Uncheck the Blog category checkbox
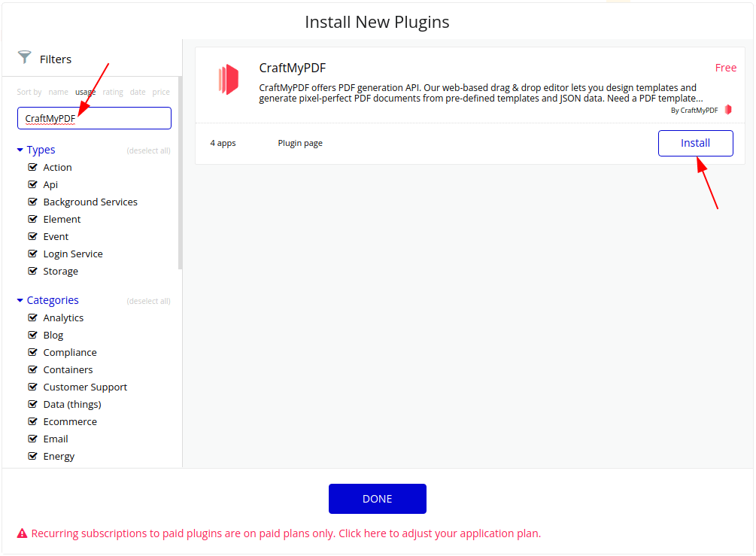This screenshot has height=556, width=756. [x=33, y=335]
